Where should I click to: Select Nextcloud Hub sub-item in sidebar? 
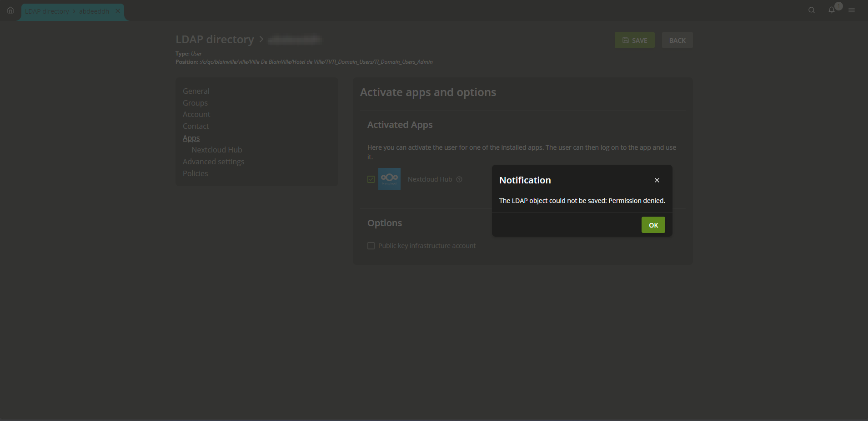[x=217, y=150]
